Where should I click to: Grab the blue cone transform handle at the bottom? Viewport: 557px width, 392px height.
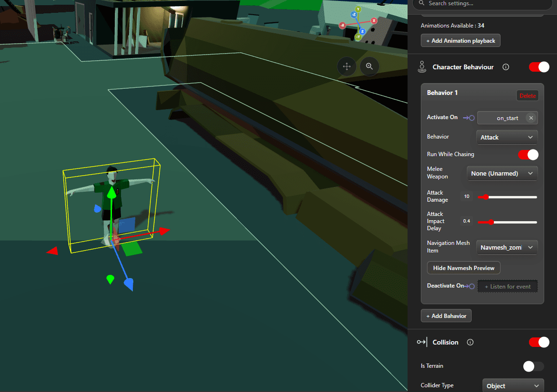pyautogui.click(x=129, y=284)
